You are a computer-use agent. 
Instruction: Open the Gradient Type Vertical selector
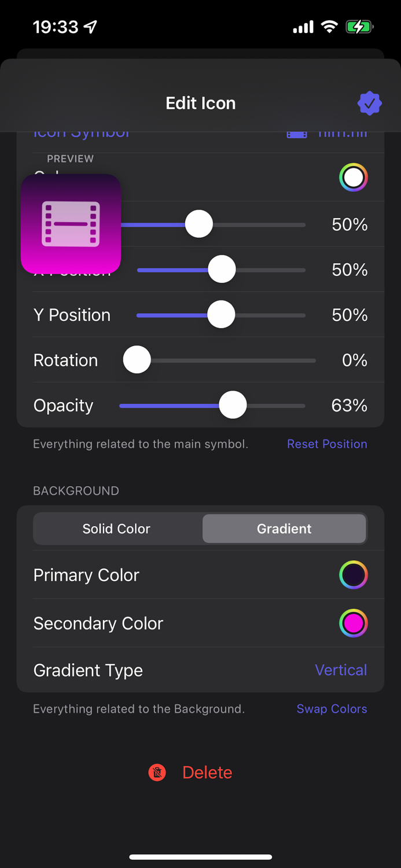(x=341, y=670)
